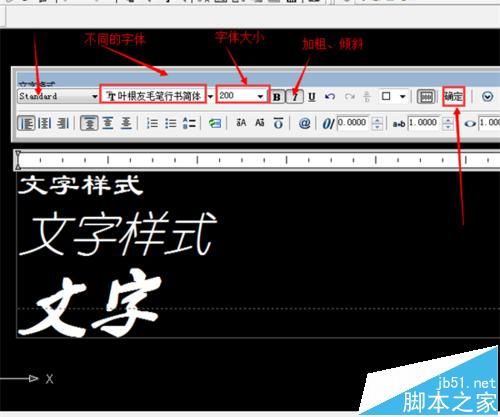Apply Bullets list format
The height and width of the screenshot is (417, 500).
[171, 123]
